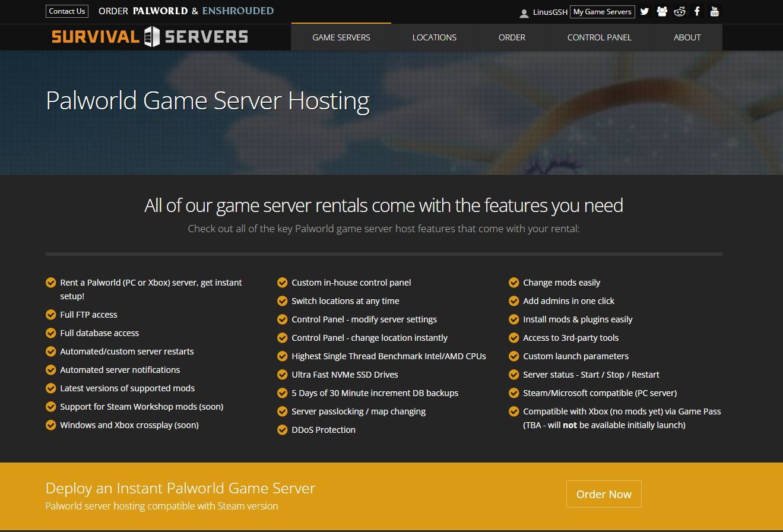
Task: Open the Game Servers menu
Action: pos(341,37)
